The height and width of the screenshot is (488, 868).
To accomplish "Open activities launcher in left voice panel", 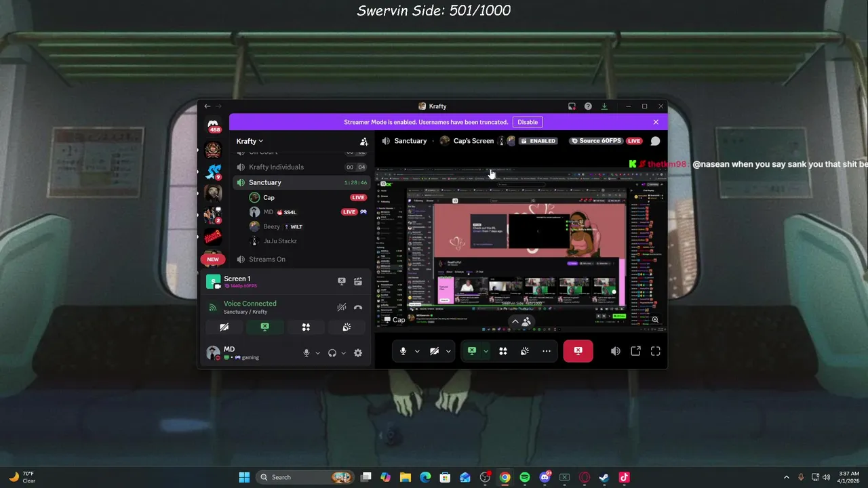I will pos(306,327).
